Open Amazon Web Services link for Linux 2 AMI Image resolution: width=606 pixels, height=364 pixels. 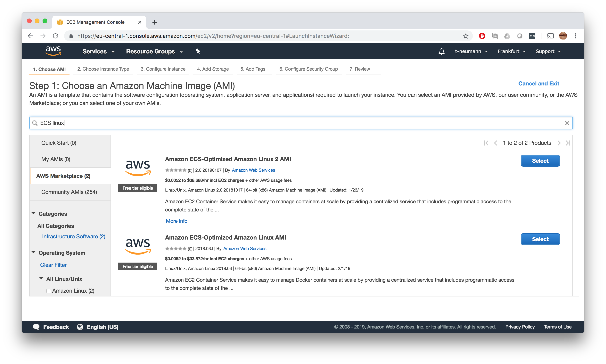pos(253,170)
